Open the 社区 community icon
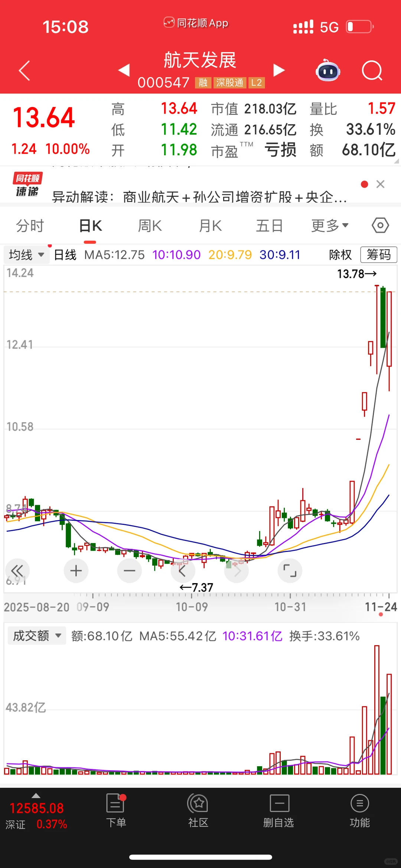The image size is (401, 868). coord(198,811)
